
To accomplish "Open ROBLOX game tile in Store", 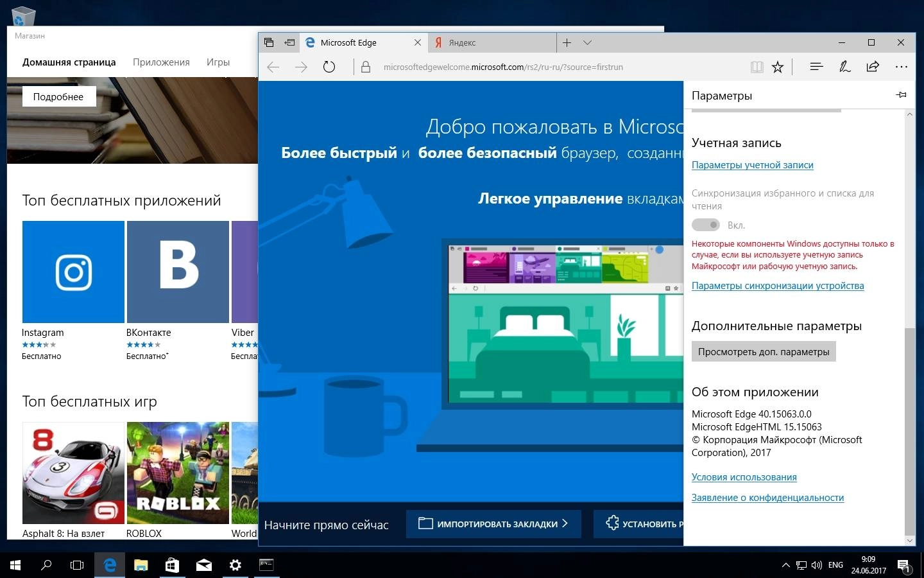I will 178,473.
